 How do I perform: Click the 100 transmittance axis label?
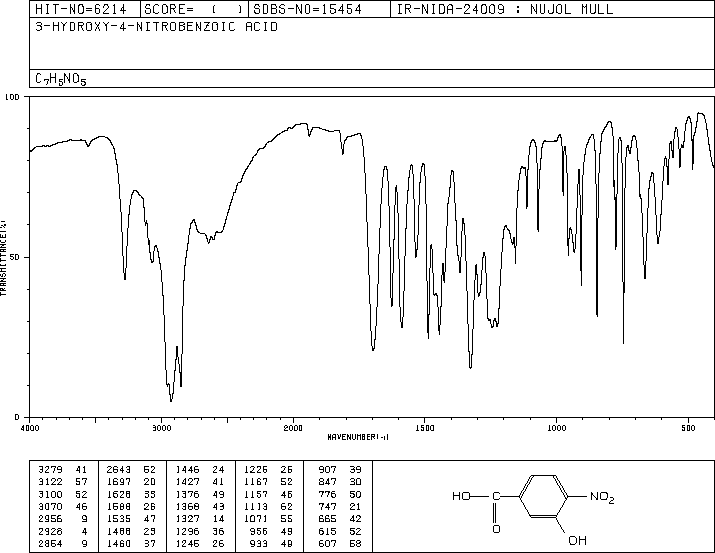[12, 97]
